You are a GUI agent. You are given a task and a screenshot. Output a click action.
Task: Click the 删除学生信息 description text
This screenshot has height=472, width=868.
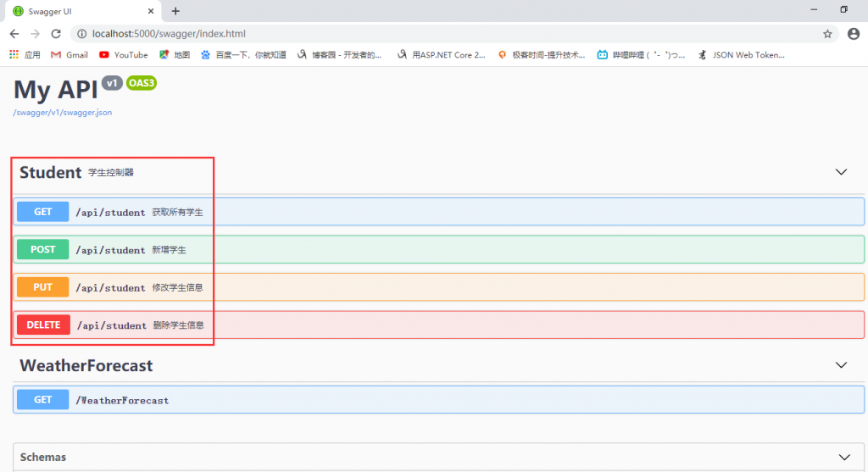[179, 325]
